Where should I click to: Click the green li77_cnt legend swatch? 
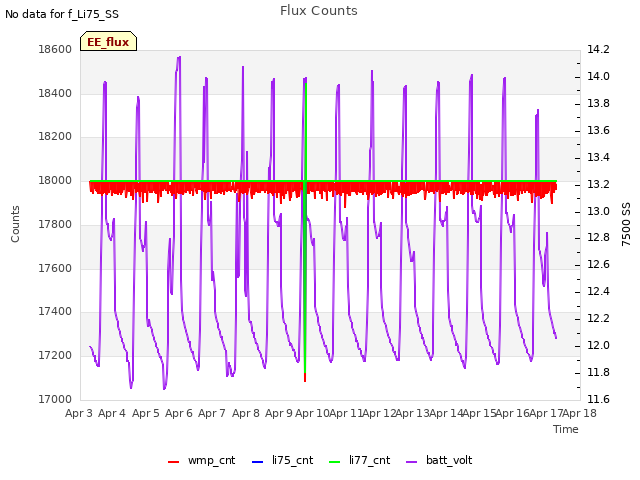coord(335,462)
